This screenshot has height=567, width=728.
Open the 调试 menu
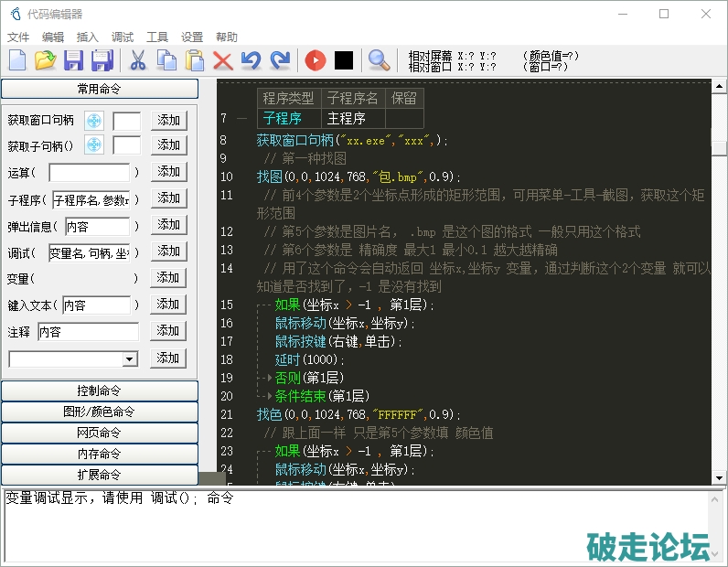point(122,37)
